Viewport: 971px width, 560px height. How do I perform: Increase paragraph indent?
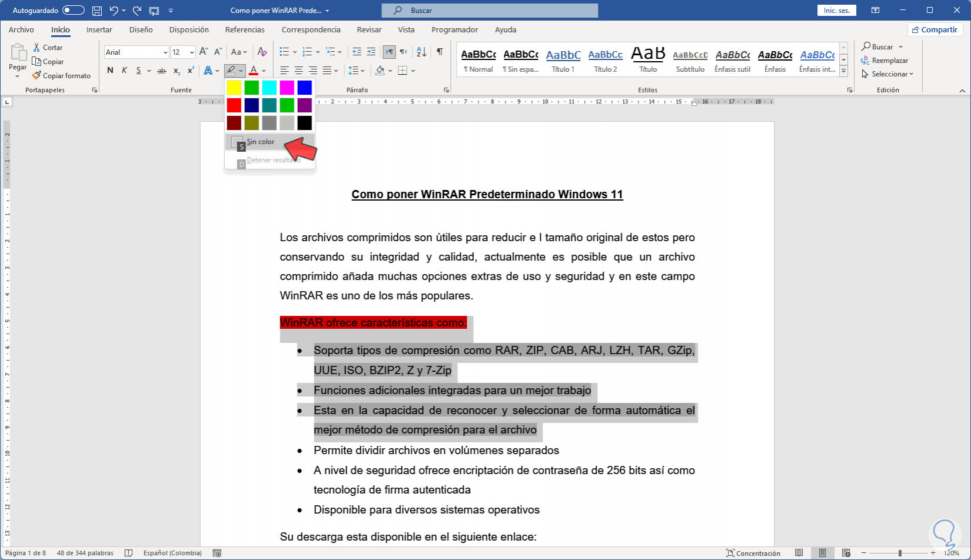(371, 52)
